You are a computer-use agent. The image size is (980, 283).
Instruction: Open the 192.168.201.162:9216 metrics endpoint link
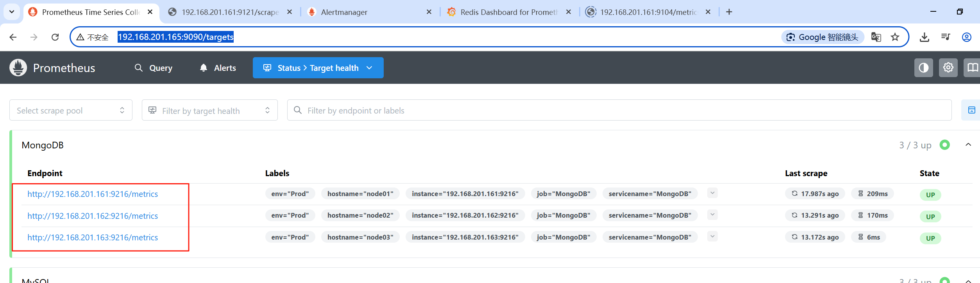coord(93,216)
